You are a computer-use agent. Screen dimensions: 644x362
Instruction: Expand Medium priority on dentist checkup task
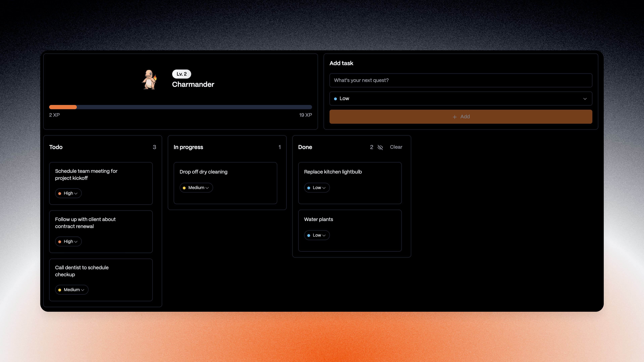pos(71,290)
